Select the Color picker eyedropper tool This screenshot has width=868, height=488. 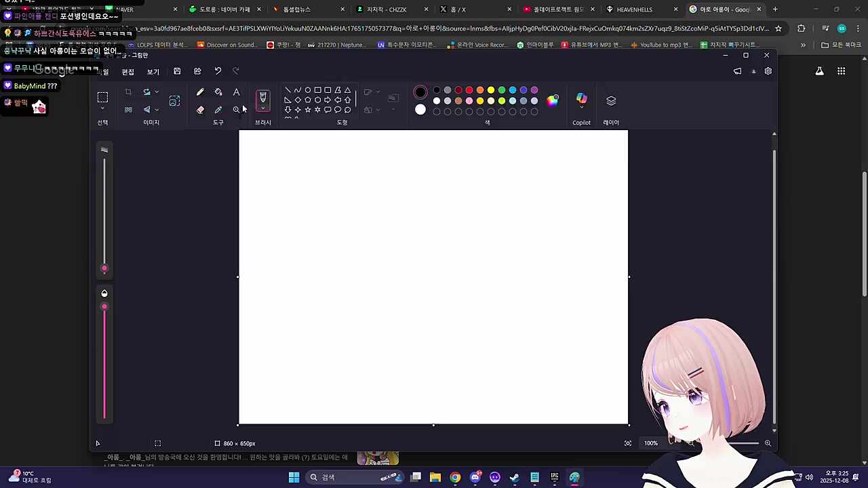pyautogui.click(x=218, y=110)
